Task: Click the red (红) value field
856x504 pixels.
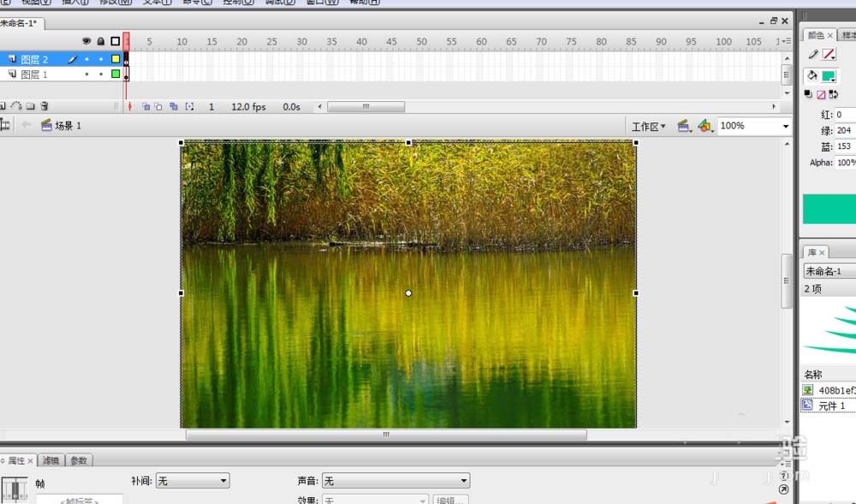Action: [845, 115]
